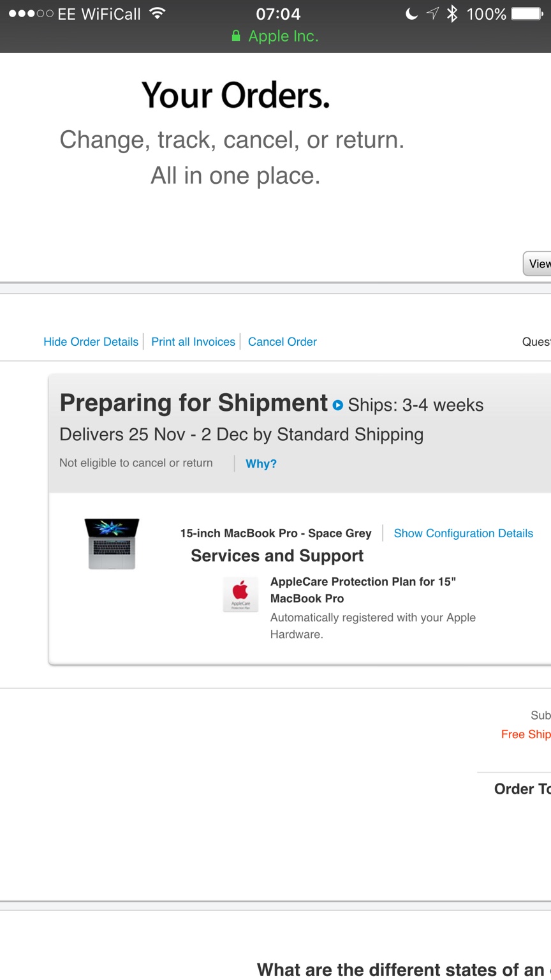Tap the Not eligible to cancel or return text
The width and height of the screenshot is (551, 980).
[136, 463]
